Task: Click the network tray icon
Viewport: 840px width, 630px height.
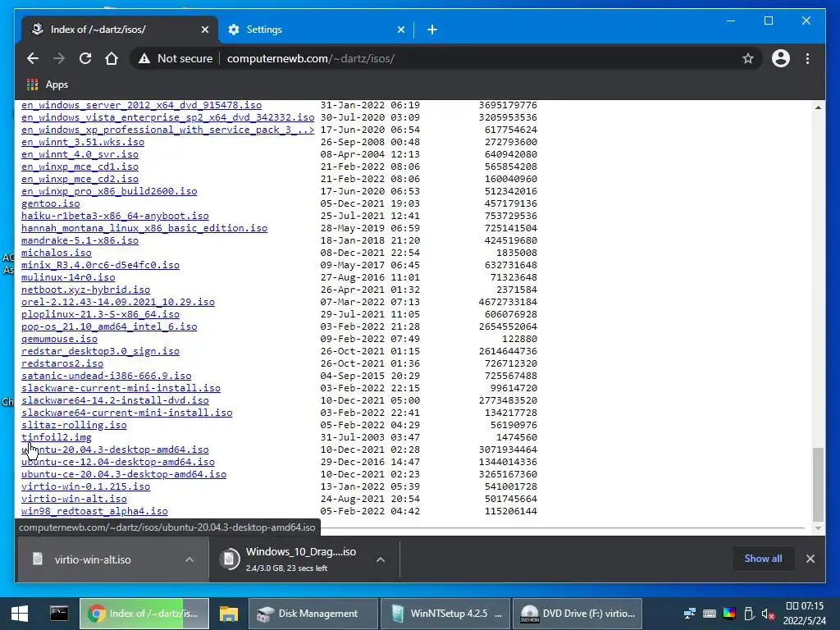Action: (x=690, y=614)
